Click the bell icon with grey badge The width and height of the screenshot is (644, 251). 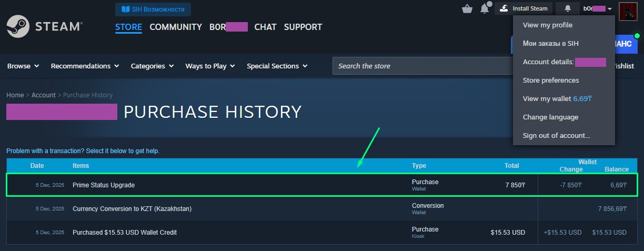point(485,8)
